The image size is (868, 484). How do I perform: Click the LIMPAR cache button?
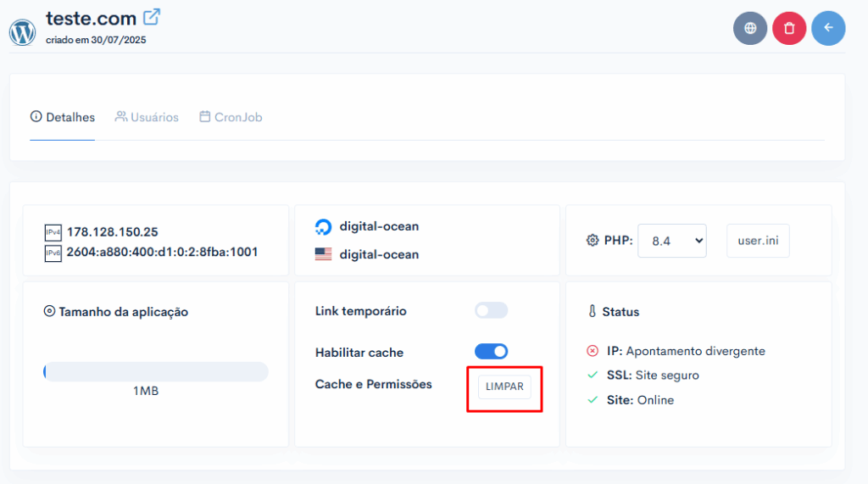504,387
